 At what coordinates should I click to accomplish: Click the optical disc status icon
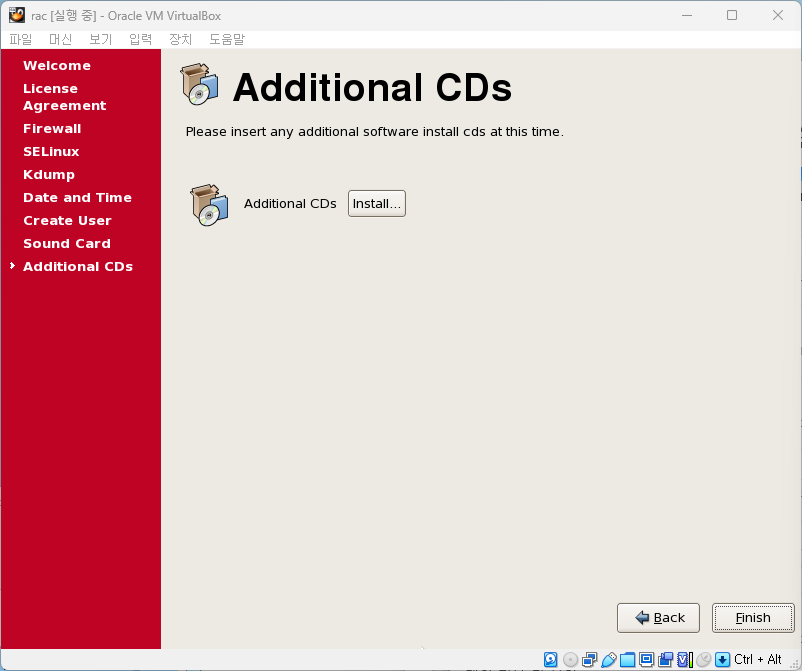coord(570,660)
